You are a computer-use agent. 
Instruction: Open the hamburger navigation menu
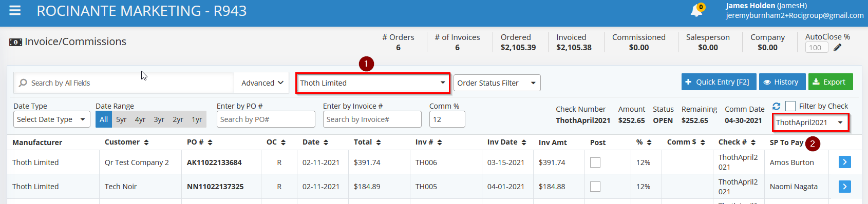click(15, 10)
